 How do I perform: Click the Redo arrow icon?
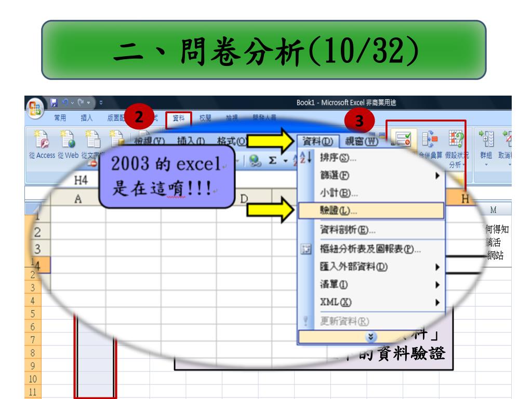[x=81, y=102]
